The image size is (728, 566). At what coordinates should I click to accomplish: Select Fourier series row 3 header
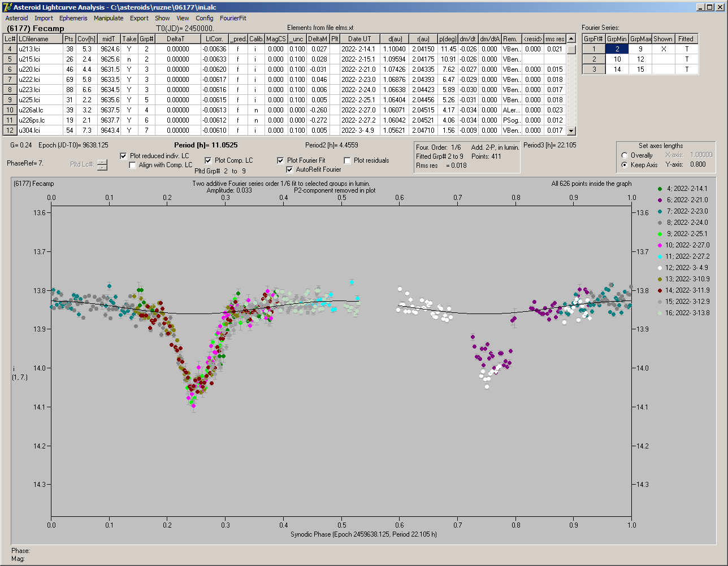point(594,69)
